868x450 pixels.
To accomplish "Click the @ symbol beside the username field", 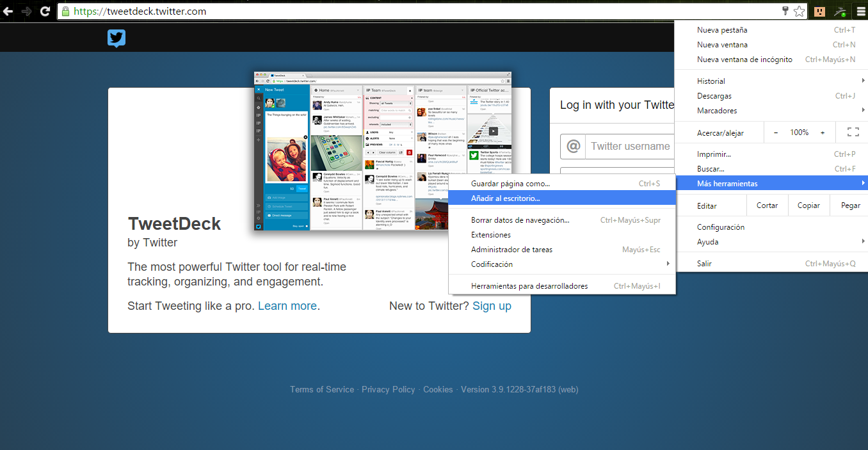I will coord(574,147).
